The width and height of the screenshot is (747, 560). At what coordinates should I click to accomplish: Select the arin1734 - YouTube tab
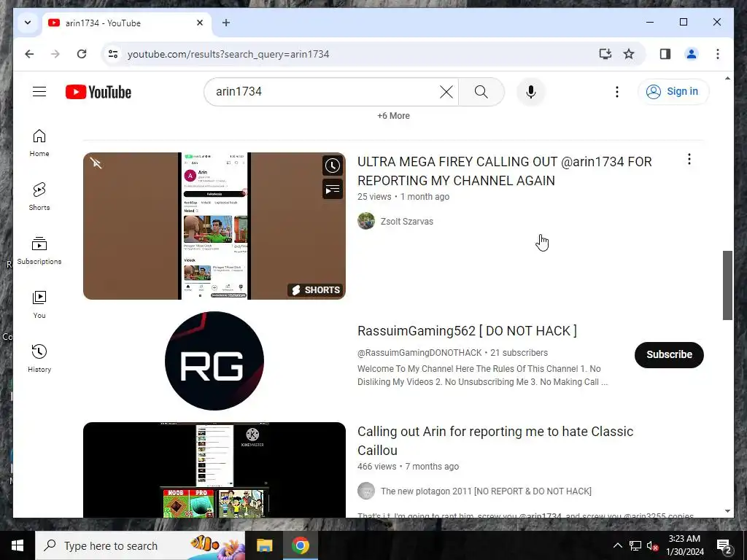pyautogui.click(x=127, y=23)
